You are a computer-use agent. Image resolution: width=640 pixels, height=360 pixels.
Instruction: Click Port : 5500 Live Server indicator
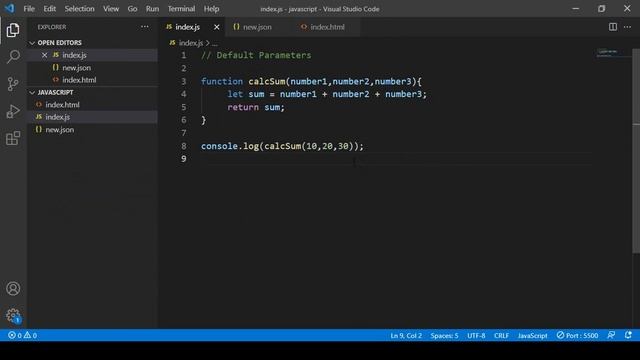(x=577, y=336)
